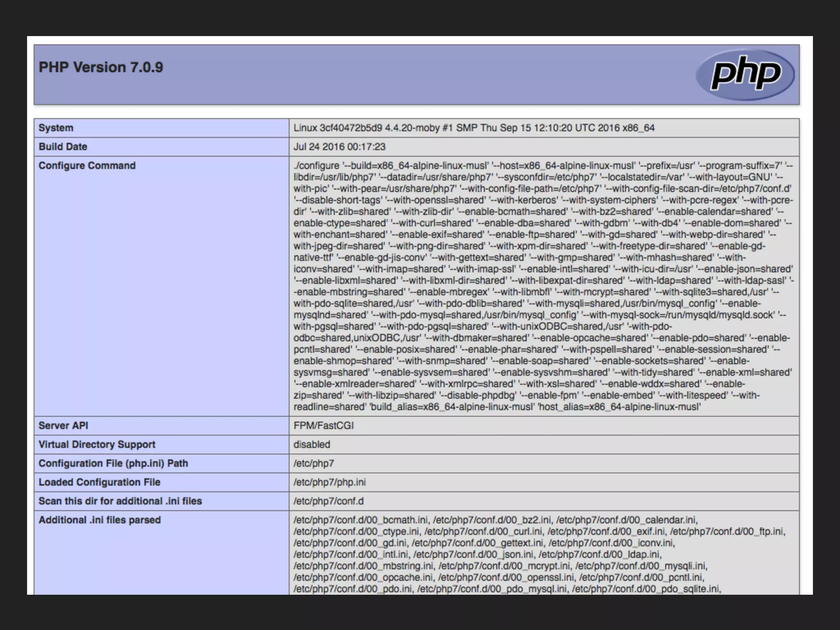Click the disabled value cell

(x=312, y=445)
